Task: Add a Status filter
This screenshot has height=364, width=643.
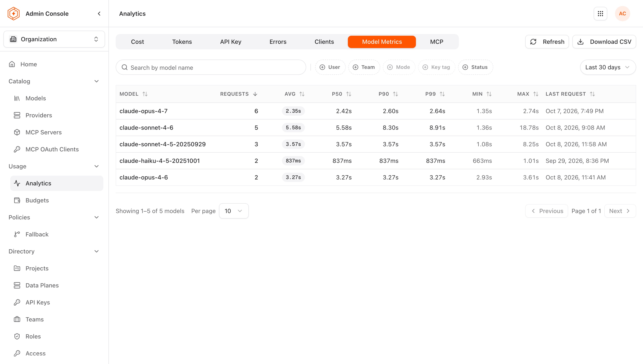Action: [x=475, y=67]
